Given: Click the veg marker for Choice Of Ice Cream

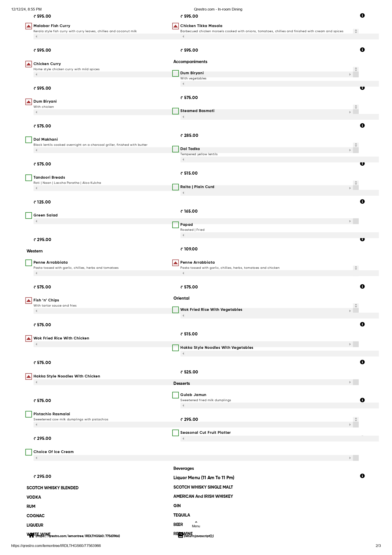Looking at the screenshot, I should click(x=29, y=452).
